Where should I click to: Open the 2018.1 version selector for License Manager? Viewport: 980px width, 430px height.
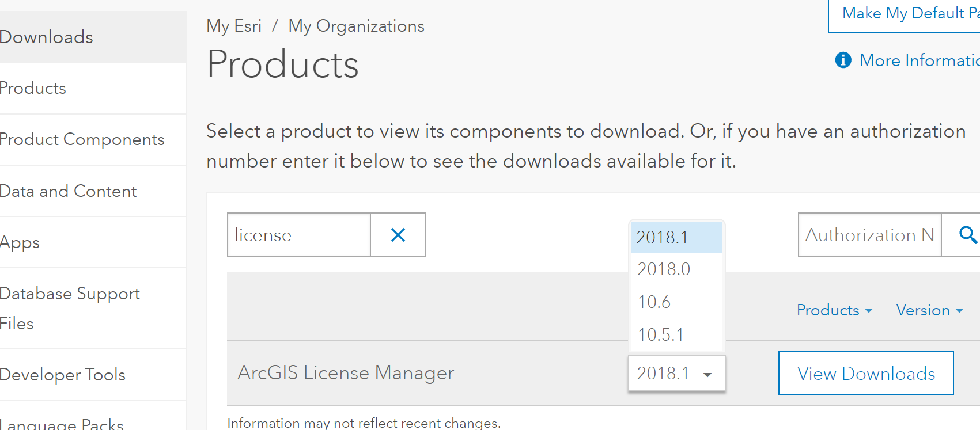[676, 374]
